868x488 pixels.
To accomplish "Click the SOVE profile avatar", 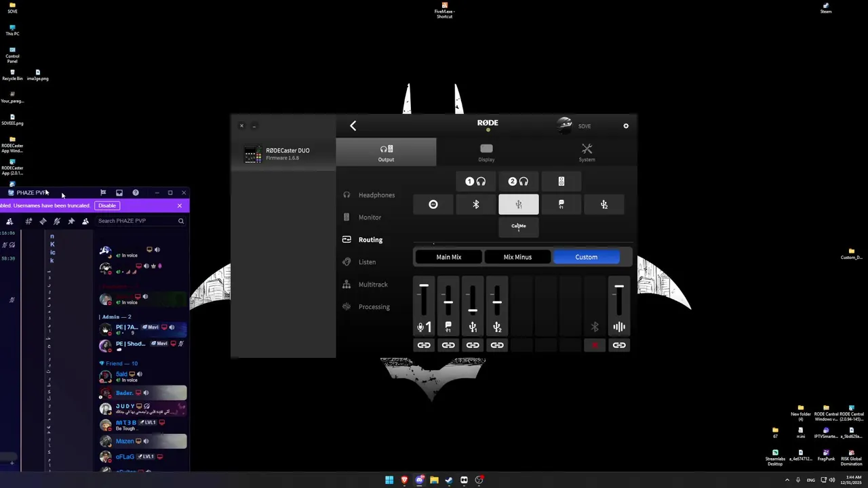I will tap(564, 125).
